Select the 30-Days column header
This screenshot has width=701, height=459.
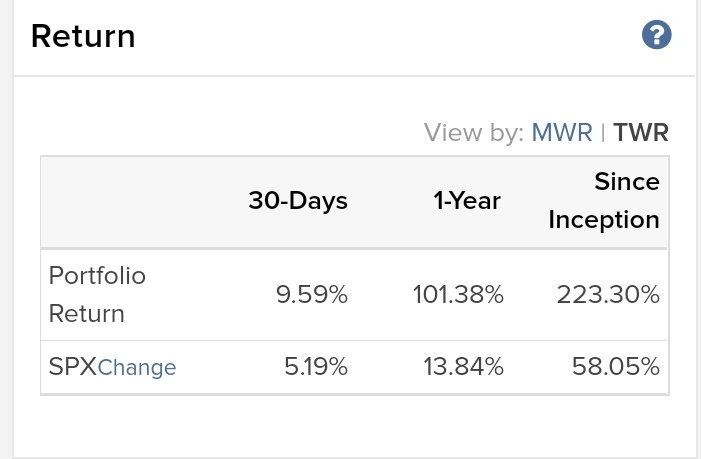(x=298, y=201)
